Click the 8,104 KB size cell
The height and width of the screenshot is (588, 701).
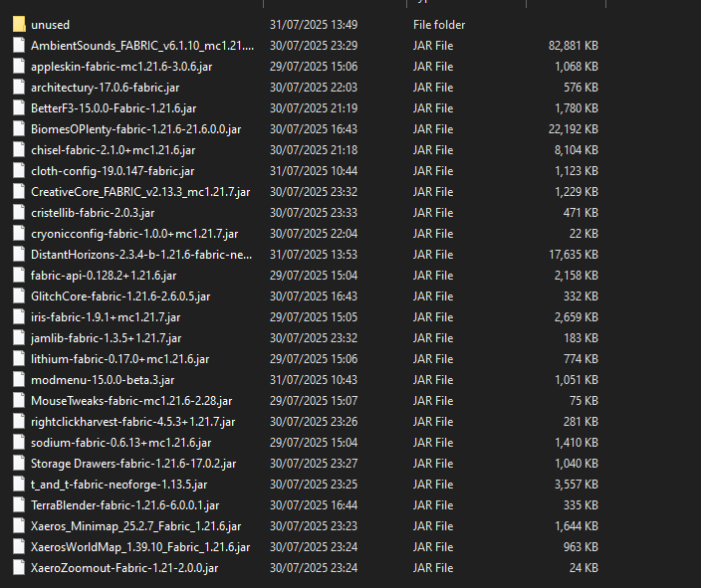point(577,150)
